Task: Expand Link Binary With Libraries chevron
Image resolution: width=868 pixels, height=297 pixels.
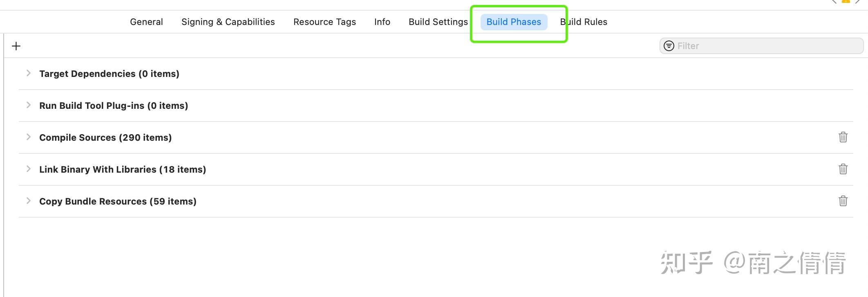Action: point(28,169)
